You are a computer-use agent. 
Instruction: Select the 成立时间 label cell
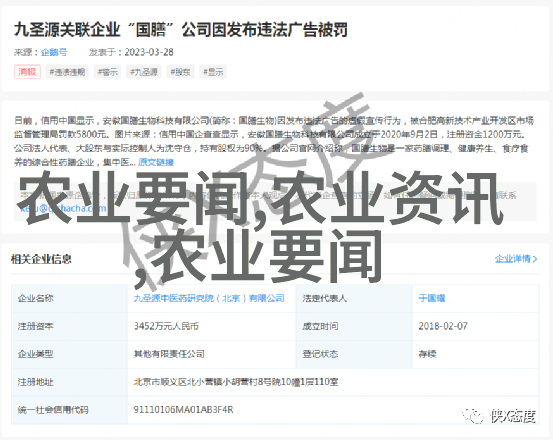pos(354,326)
